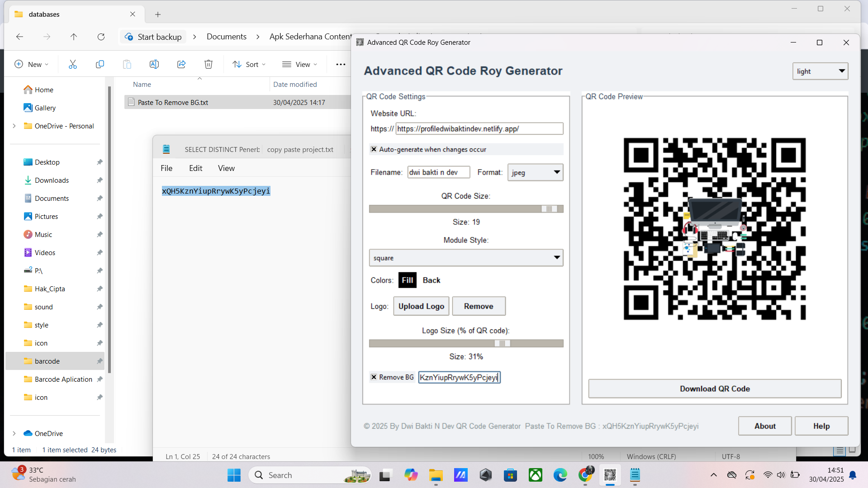Expand breadcrumb chevron after Documents
The height and width of the screenshot is (488, 868).
pos(258,37)
